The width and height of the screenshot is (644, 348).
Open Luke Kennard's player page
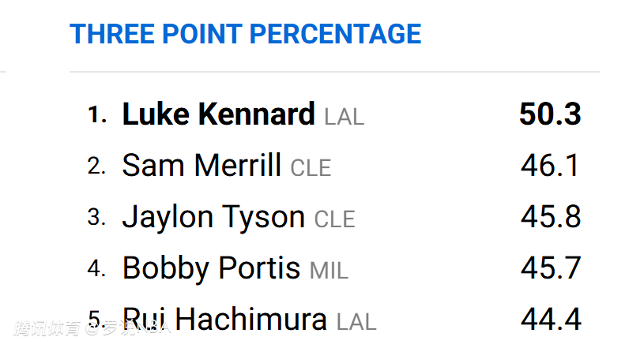tap(218, 115)
